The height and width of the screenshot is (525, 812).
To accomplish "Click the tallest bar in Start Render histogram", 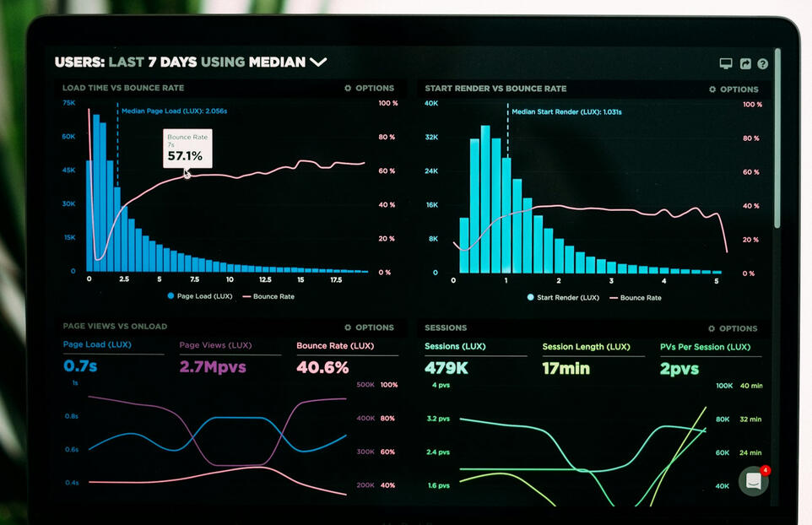I will [x=485, y=199].
